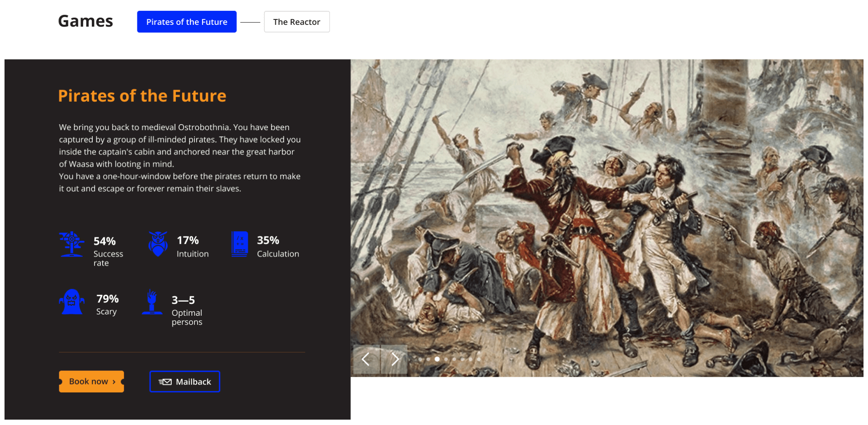Advance to the next slideshow image
Image resolution: width=868 pixels, height=425 pixels.
tap(394, 359)
